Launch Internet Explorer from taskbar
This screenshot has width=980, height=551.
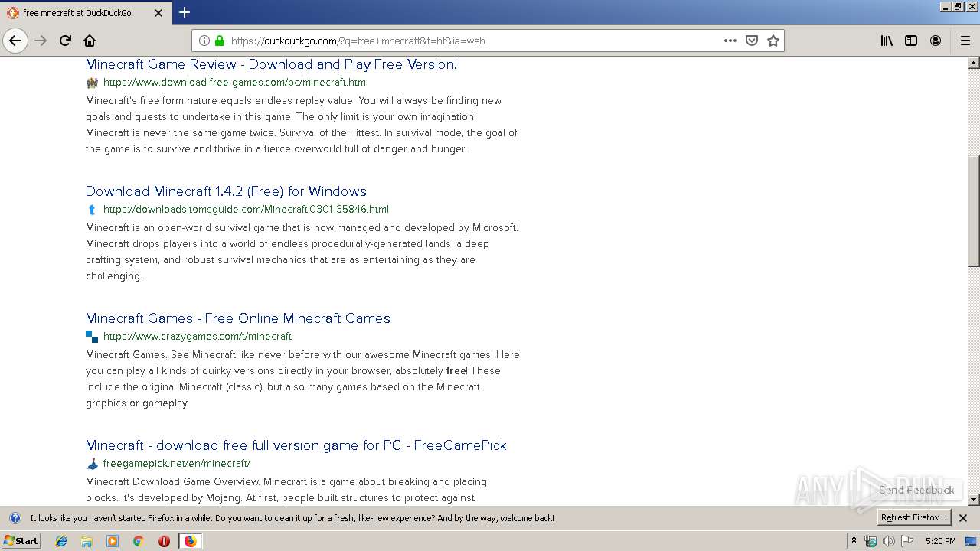[61, 541]
